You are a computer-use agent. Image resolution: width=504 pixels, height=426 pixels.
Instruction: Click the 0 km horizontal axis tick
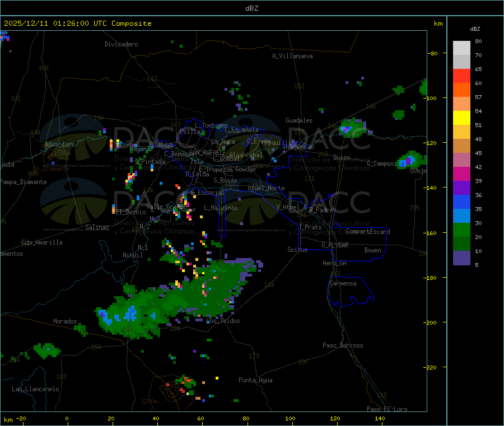tap(67, 418)
